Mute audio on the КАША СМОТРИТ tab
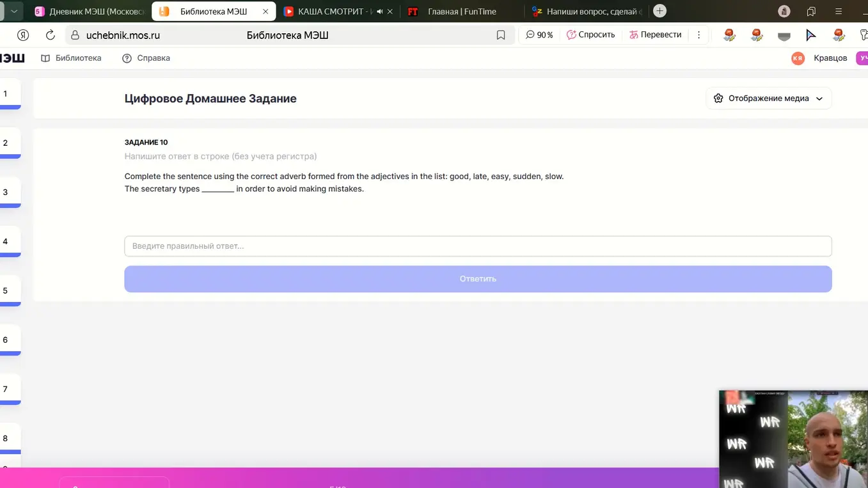The height and width of the screenshot is (488, 868). click(x=380, y=12)
